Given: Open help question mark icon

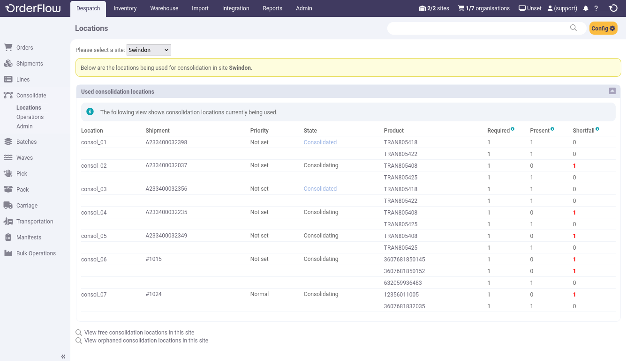Looking at the screenshot, I should tap(596, 8).
